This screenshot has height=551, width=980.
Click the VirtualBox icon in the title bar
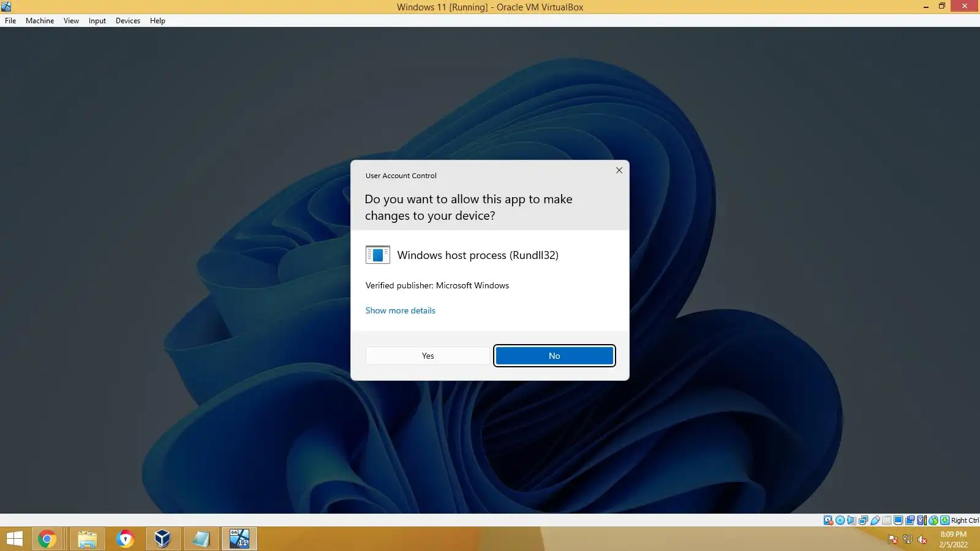pyautogui.click(x=6, y=7)
